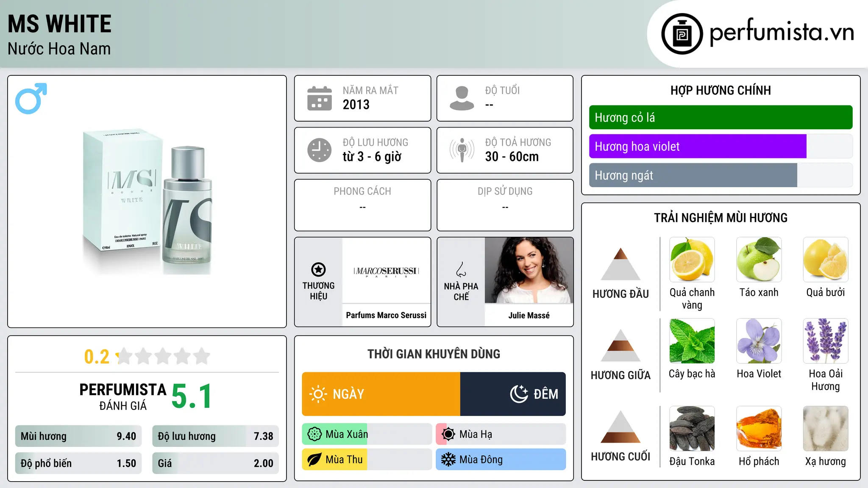Click the perfumista.vn site name
This screenshot has height=488, width=868.
pyautogui.click(x=782, y=32)
